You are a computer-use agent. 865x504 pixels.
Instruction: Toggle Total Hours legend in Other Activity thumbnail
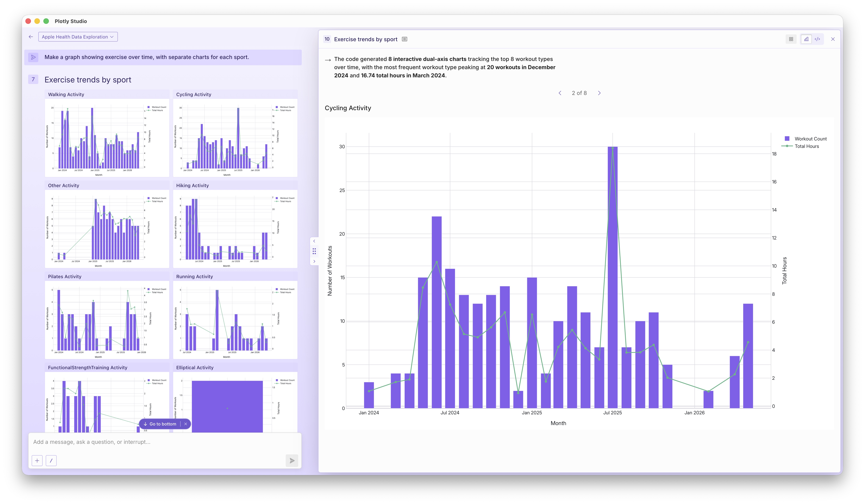155,201
